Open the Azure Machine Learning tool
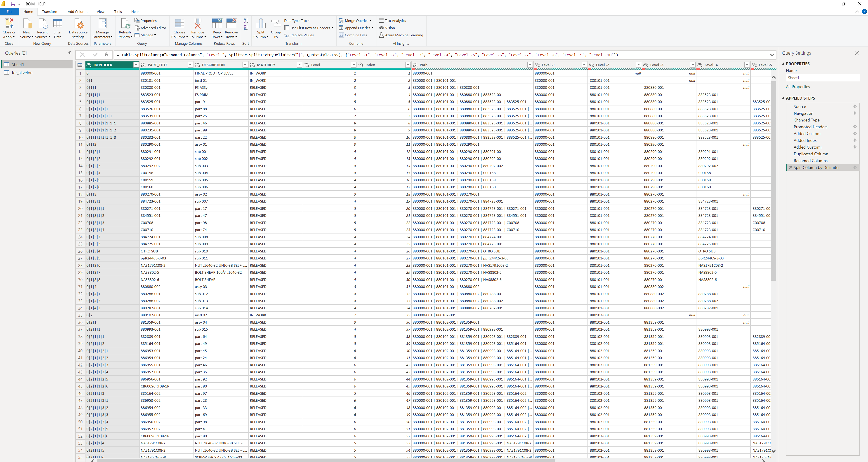The image size is (868, 462). (x=401, y=35)
